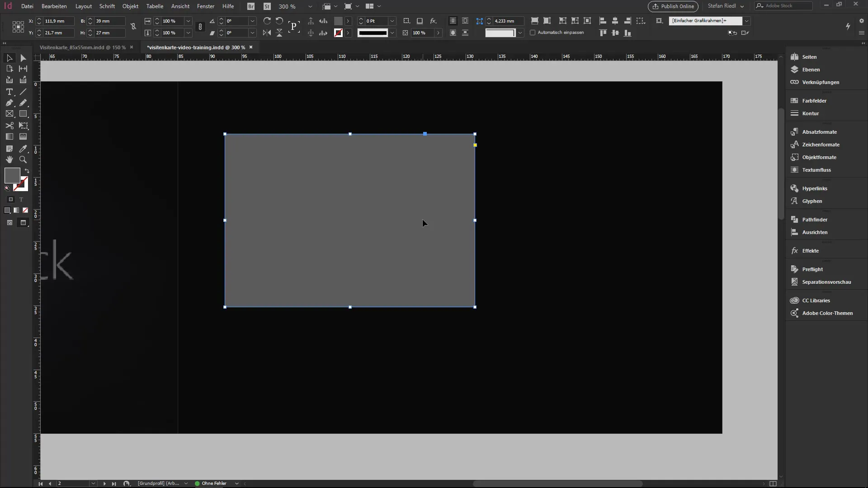Viewport: 868px width, 488px height.
Task: Open preflight profile Grundprofil dropdown
Action: point(186,483)
